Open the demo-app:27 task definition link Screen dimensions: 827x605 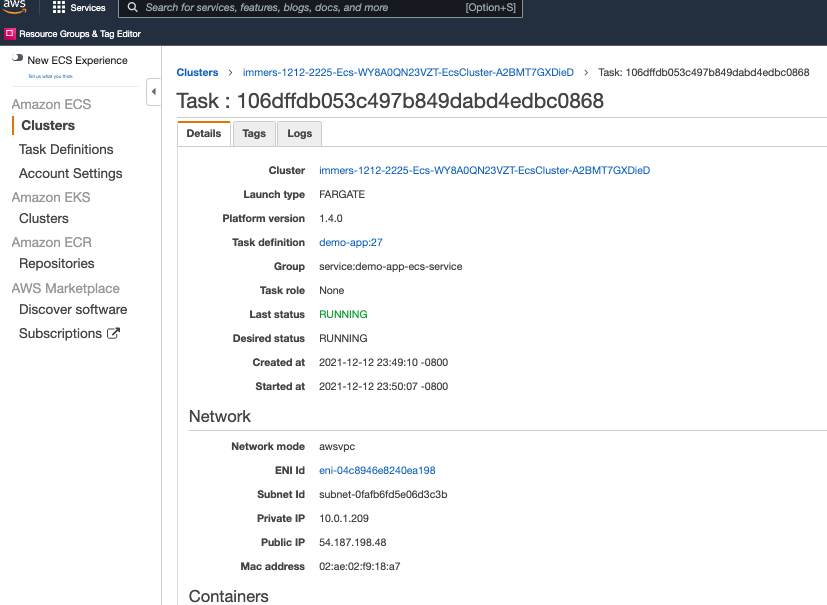pyautogui.click(x=351, y=243)
